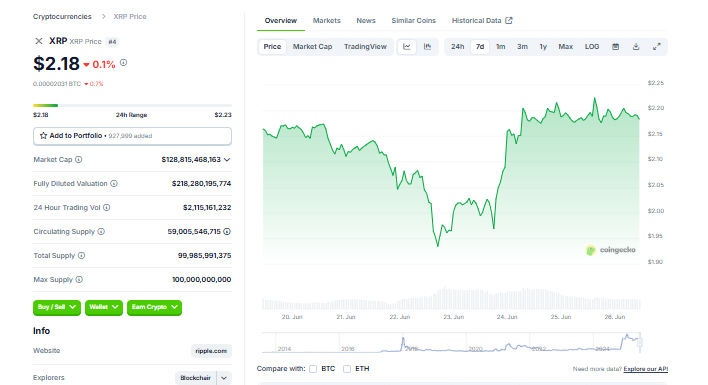Show Market Cap info tooltip icon

tap(79, 159)
